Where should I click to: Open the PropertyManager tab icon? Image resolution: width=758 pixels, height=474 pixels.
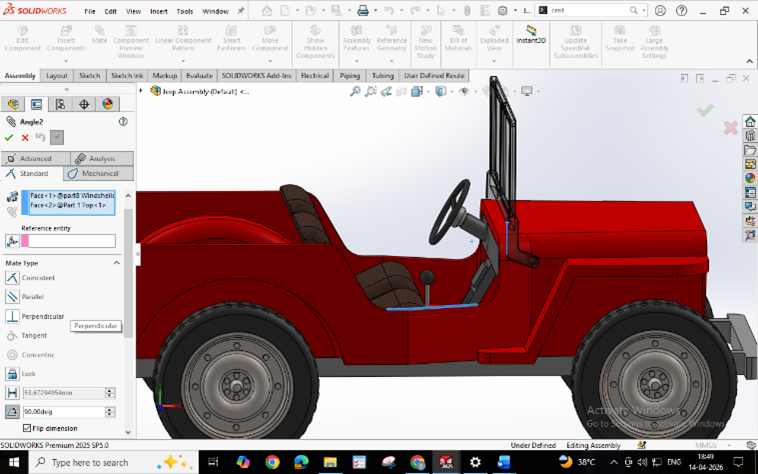(x=36, y=104)
